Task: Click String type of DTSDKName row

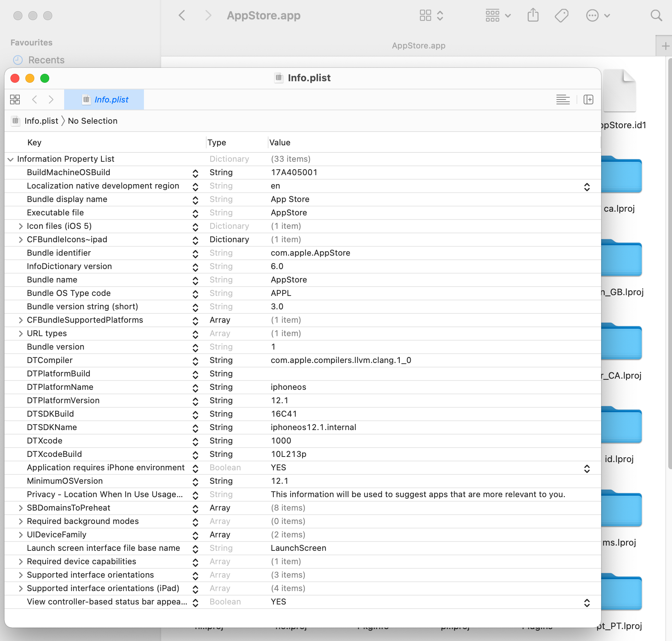Action: [x=221, y=427]
